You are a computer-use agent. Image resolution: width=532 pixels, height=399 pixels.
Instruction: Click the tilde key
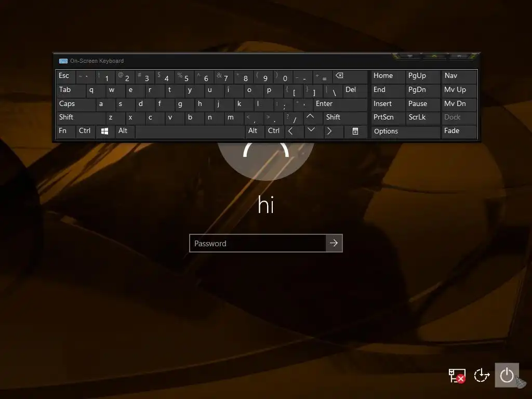pos(85,77)
